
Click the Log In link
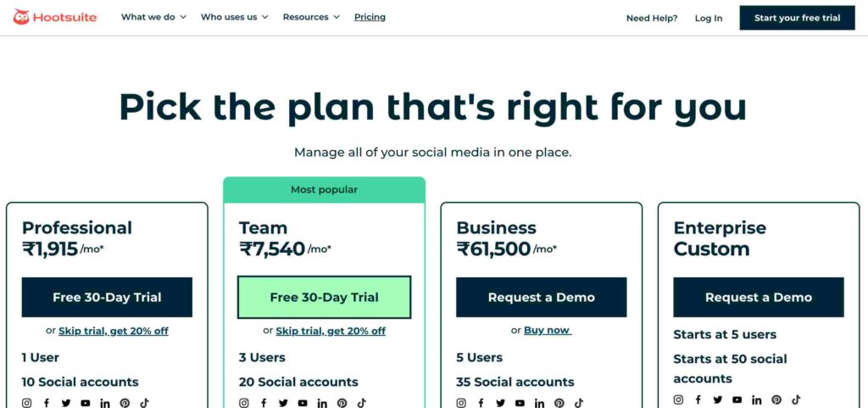coord(709,19)
